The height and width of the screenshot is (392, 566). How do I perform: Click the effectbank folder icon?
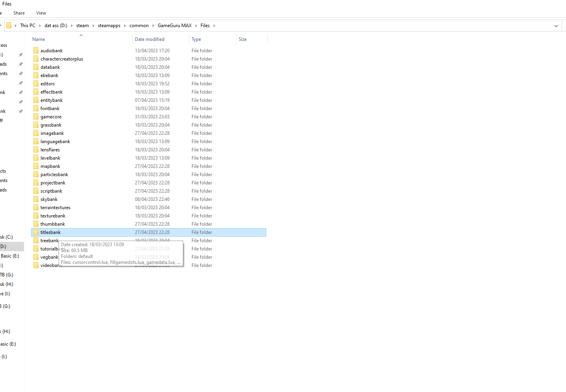click(36, 92)
